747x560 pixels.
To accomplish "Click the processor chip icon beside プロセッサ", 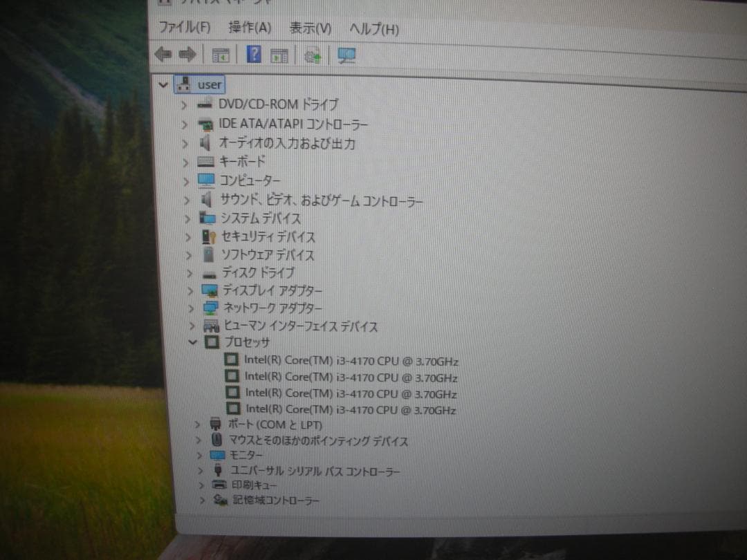I will [x=211, y=342].
